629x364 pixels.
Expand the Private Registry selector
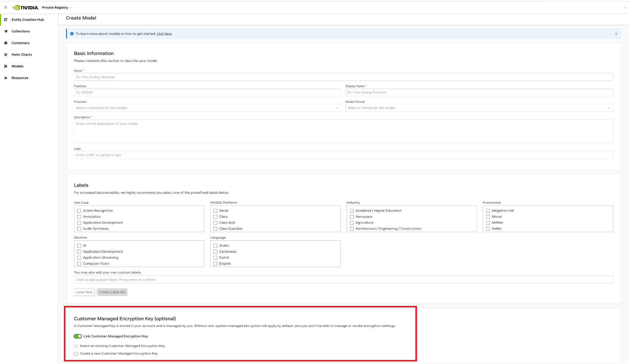click(x=57, y=8)
